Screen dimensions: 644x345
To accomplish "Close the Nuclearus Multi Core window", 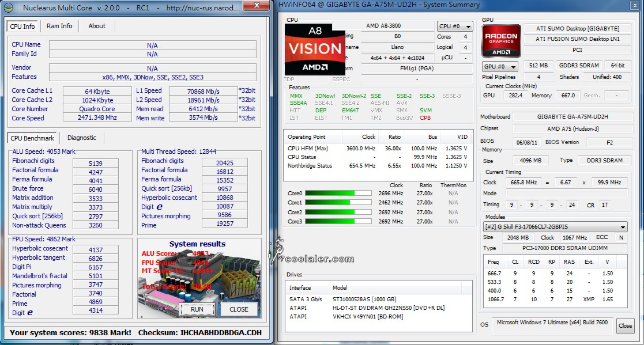I will [x=257, y=5].
